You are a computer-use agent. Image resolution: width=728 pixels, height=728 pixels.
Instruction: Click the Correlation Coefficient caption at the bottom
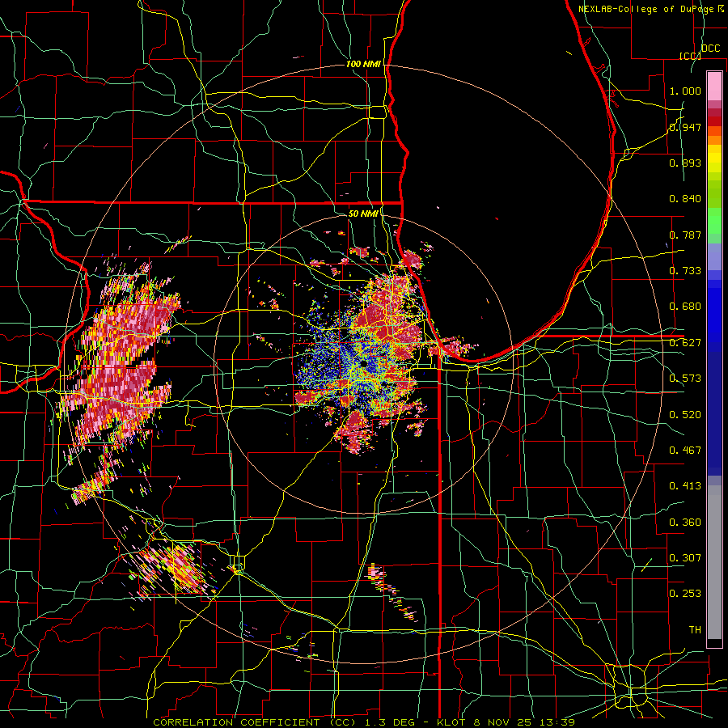click(364, 722)
